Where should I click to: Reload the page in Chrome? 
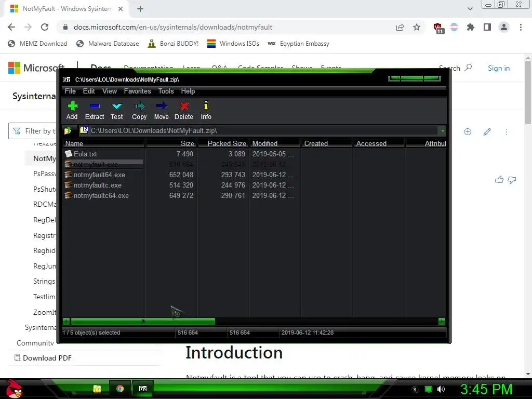[x=45, y=27]
